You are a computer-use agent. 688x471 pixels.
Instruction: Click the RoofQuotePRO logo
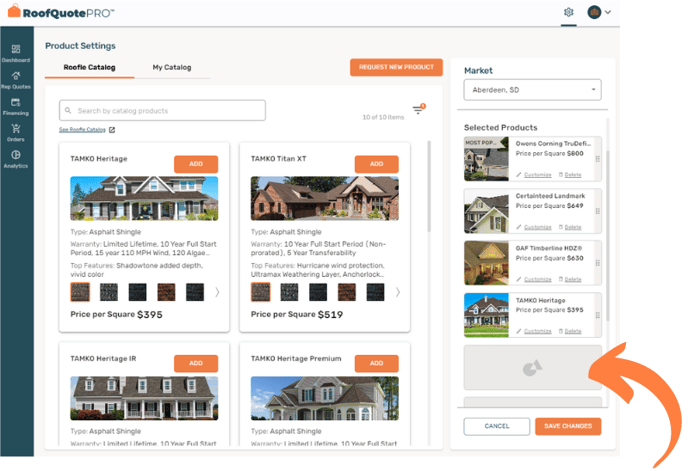pyautogui.click(x=61, y=12)
